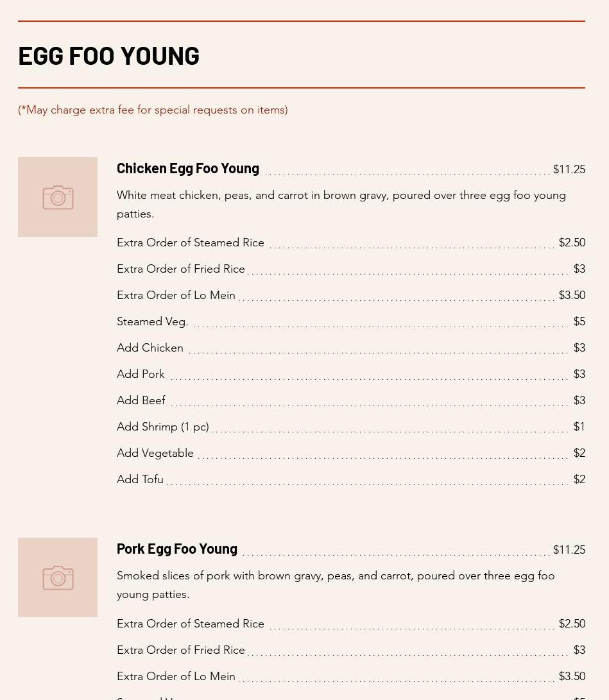The width and height of the screenshot is (609, 700).
Task: Open the Chicken Egg Foo Young item title
Action: click(x=188, y=168)
